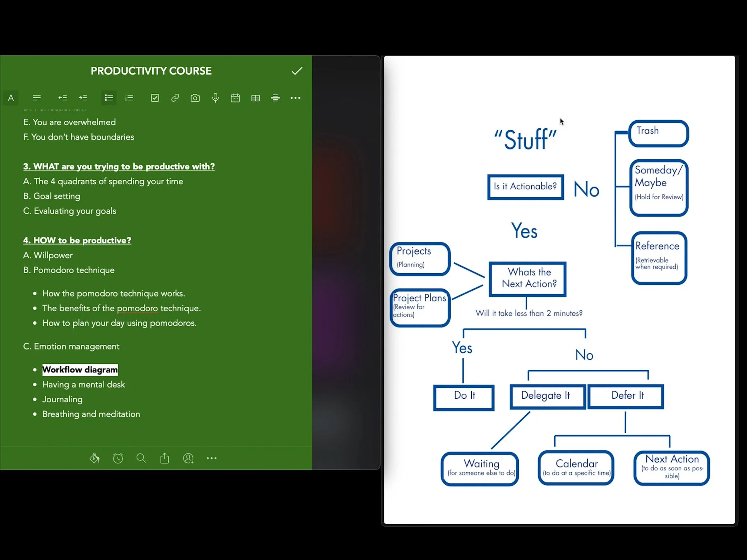Click the share export icon
Screen dimensions: 747x560
coord(165,458)
